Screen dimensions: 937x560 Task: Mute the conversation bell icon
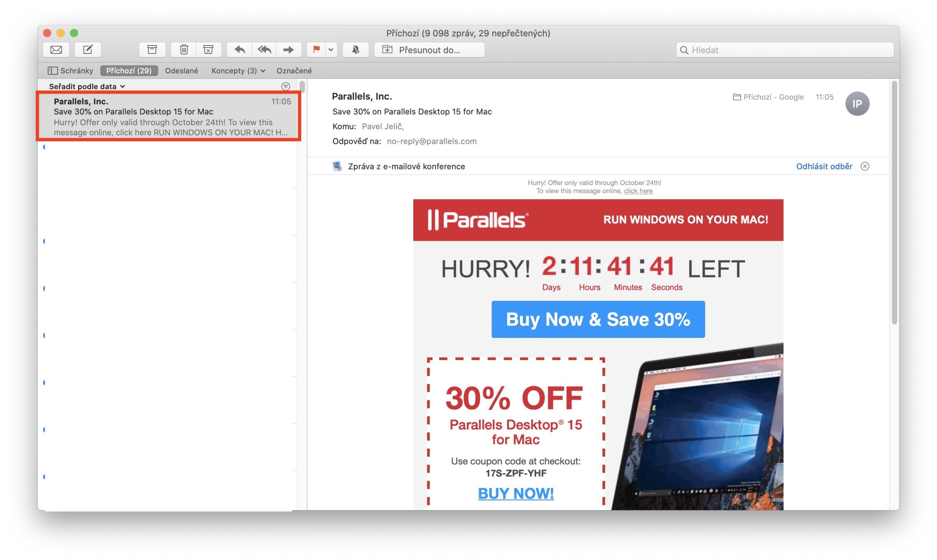coord(355,49)
